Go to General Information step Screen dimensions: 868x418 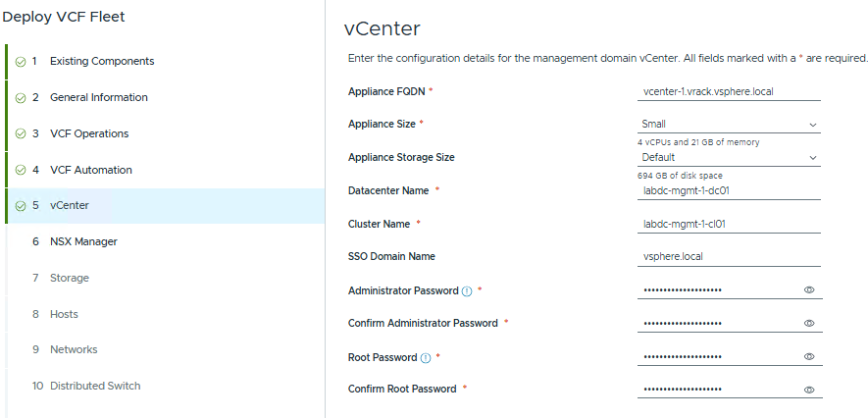(98, 98)
